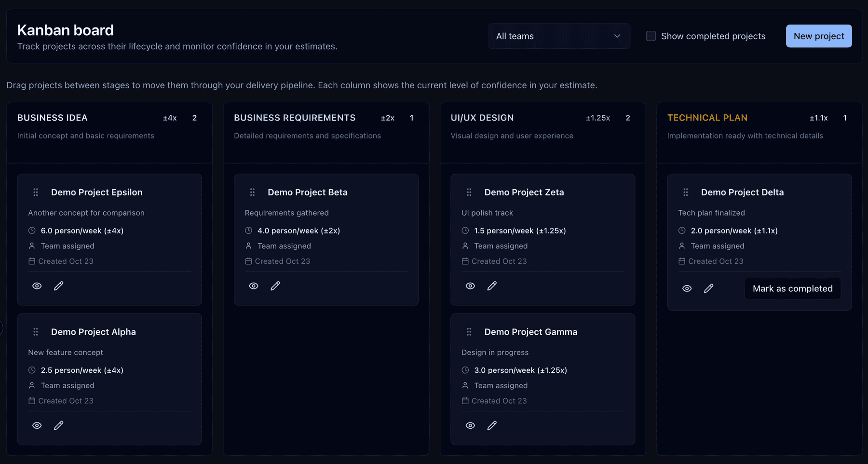868x464 pixels.
Task: Click the New project button
Action: tap(818, 36)
